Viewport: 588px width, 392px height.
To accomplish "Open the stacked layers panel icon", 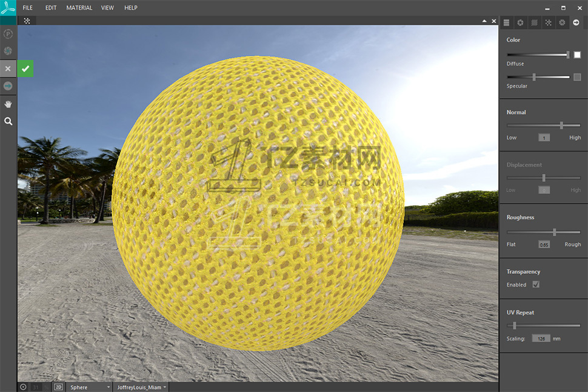I will click(x=507, y=22).
